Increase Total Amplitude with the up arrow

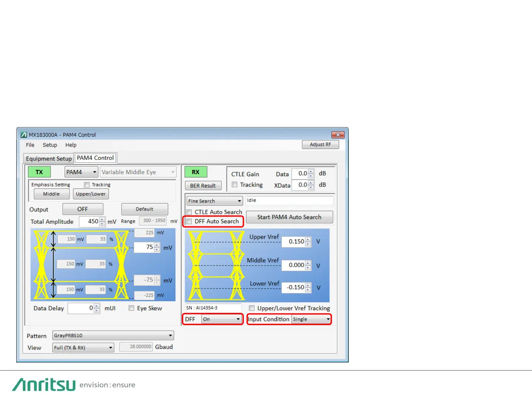102,219
